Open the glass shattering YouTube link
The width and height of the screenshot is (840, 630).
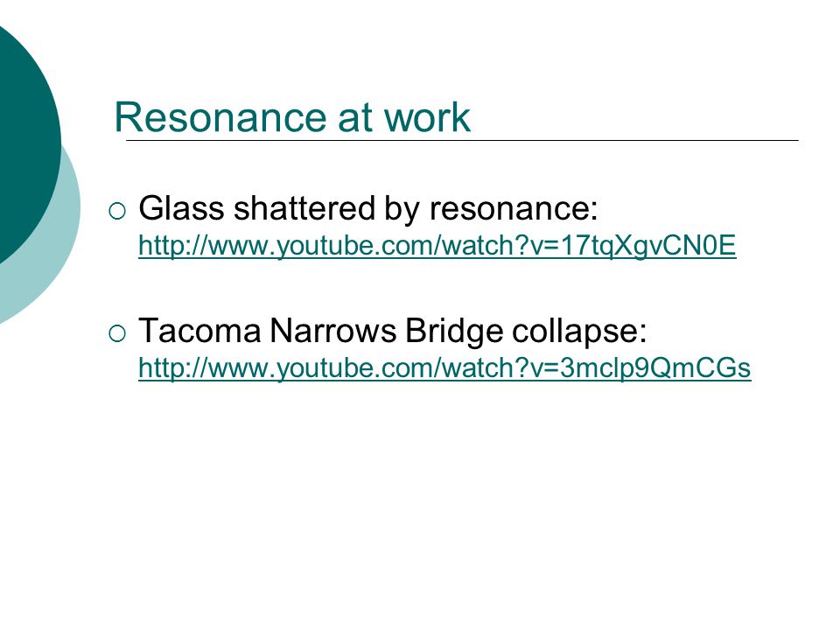pyautogui.click(x=437, y=247)
